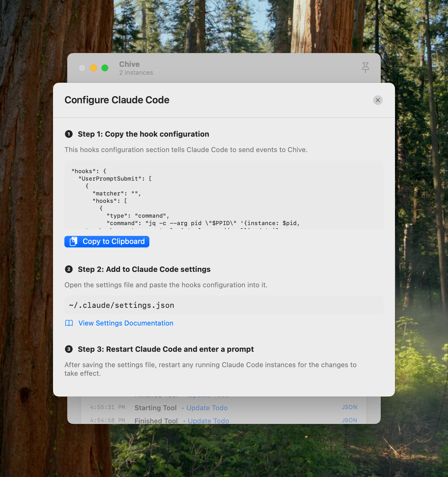Click Update Todo in the 4:54:58 Finished Tool row
Viewport: 448px width, 477px height.
208,421
